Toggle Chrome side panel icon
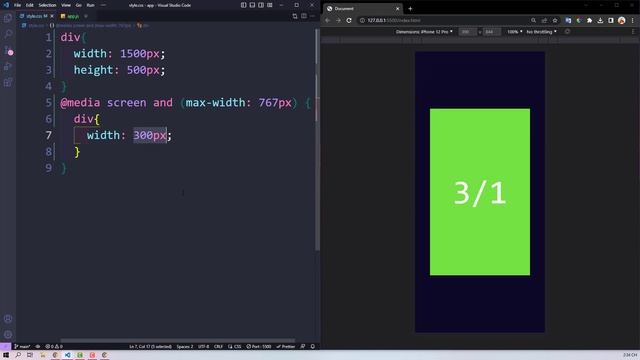Screen dimensions: 640x360 pos(611,20)
